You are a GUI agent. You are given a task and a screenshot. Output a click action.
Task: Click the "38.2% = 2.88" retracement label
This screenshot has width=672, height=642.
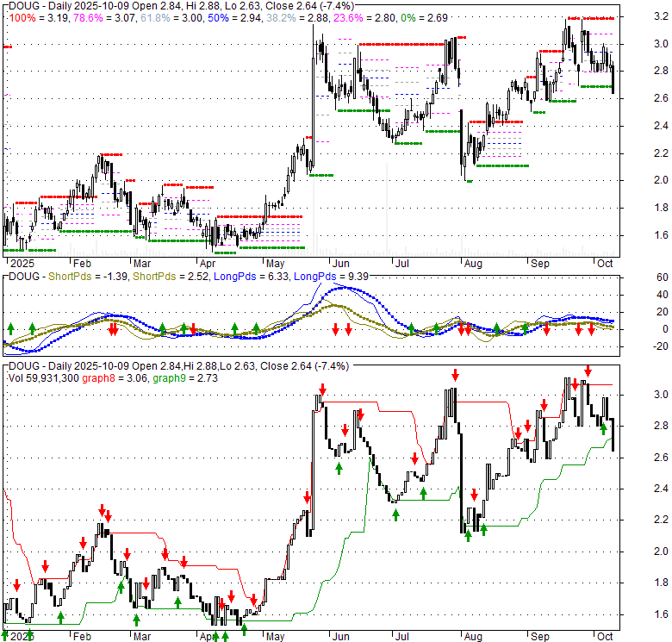297,18
